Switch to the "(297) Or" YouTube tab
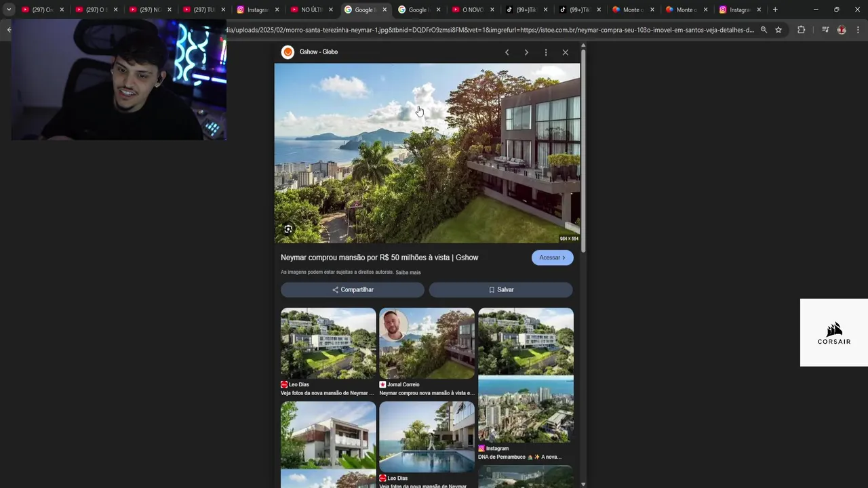868x488 pixels. [x=43, y=9]
